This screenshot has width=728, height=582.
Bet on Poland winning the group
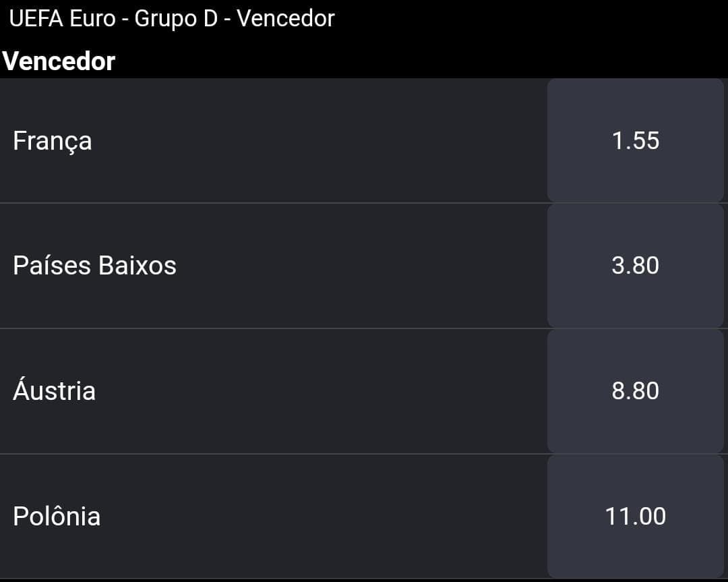point(635,517)
